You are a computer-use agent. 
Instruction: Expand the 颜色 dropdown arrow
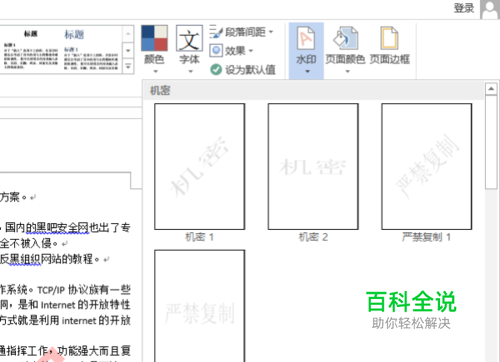click(155, 71)
